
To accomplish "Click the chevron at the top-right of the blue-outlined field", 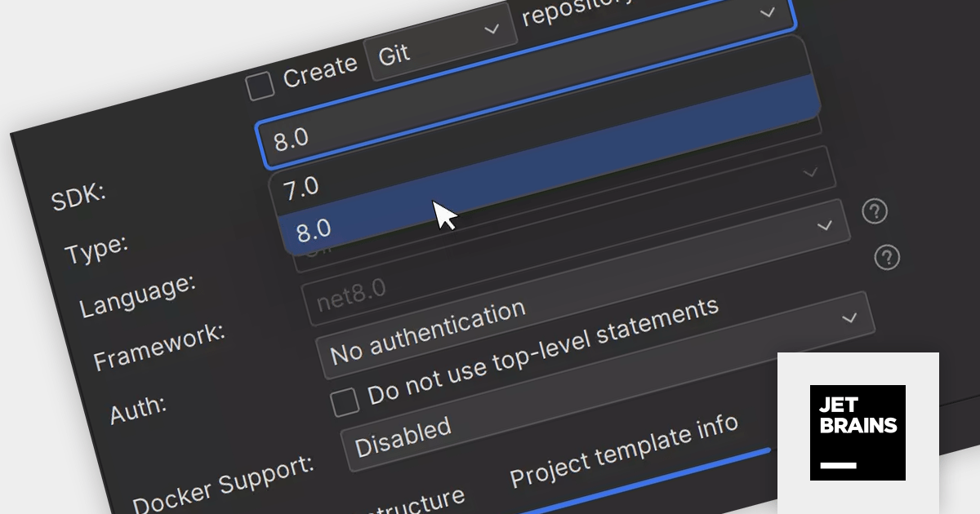I will coord(767,12).
